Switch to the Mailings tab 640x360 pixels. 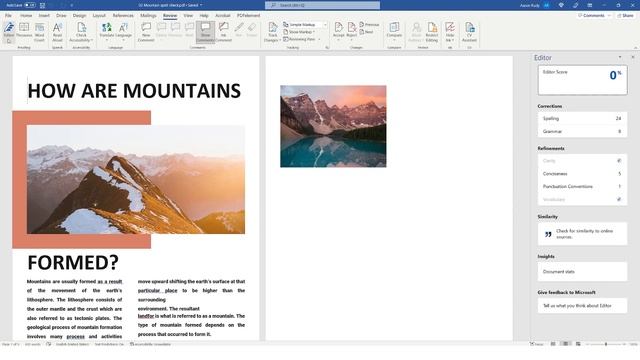click(148, 16)
